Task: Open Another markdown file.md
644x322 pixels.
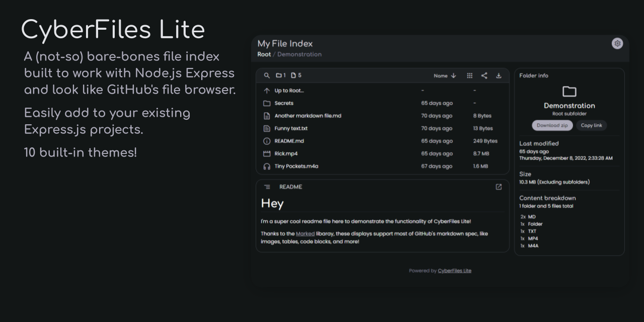Action: (x=308, y=116)
